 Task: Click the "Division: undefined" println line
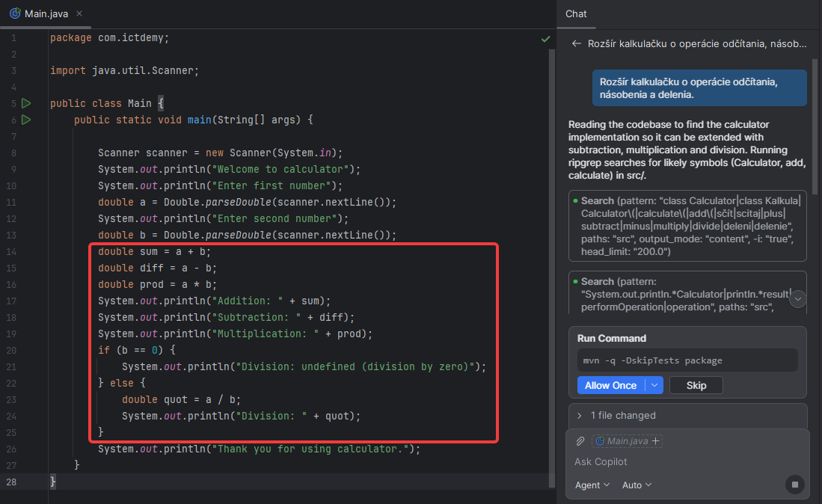click(x=304, y=366)
